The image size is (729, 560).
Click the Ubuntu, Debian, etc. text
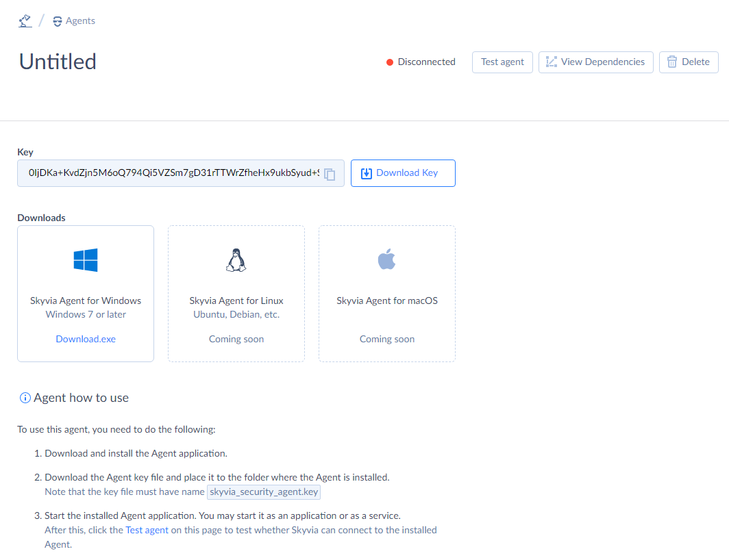click(x=236, y=315)
